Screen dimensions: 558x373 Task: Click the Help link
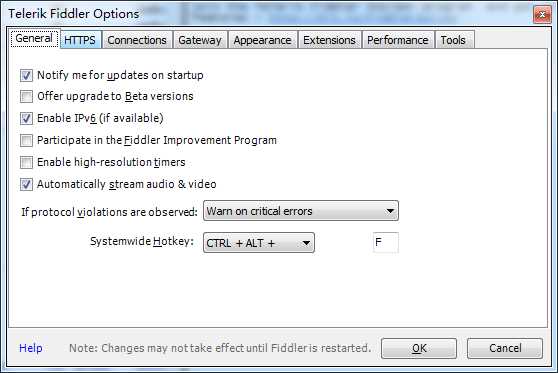pyautogui.click(x=31, y=348)
